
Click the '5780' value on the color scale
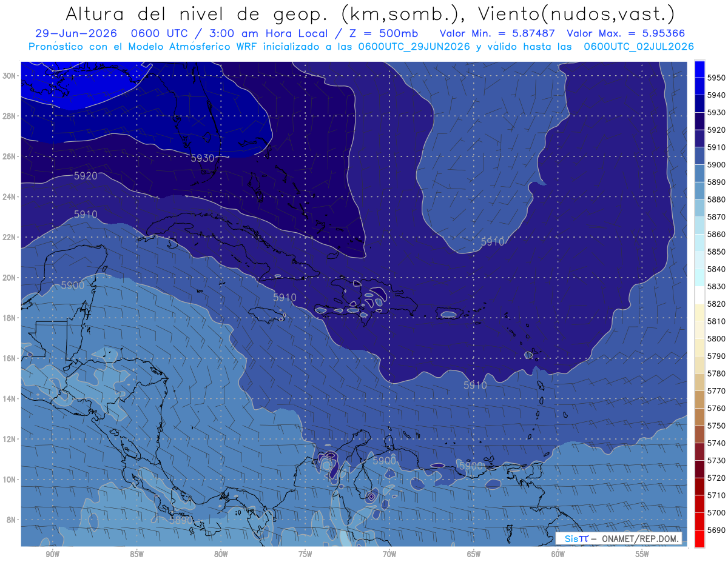tap(716, 373)
